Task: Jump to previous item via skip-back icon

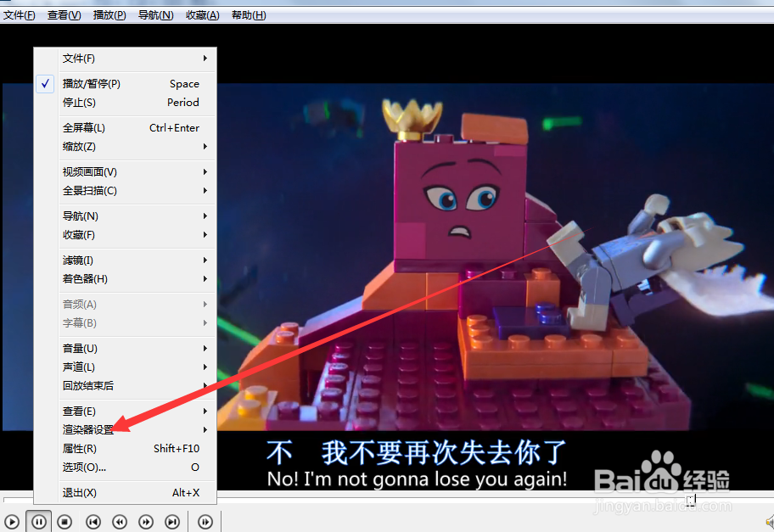Action: [x=93, y=522]
